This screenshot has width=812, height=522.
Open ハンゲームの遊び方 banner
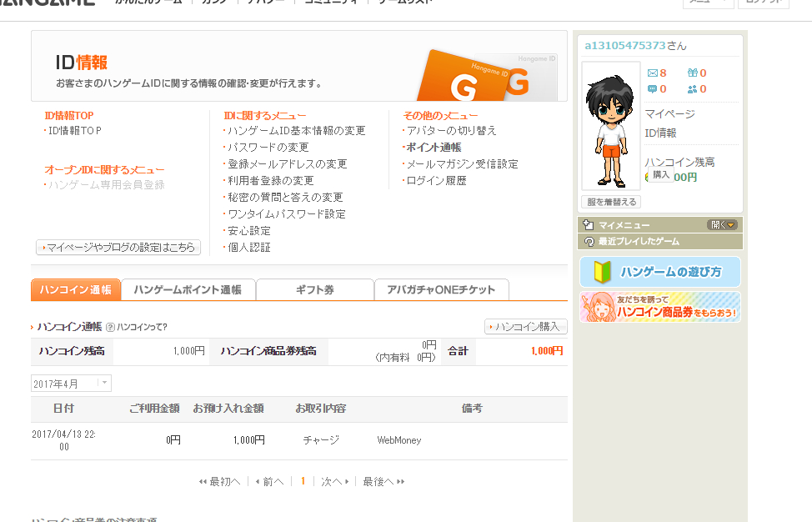coord(660,272)
